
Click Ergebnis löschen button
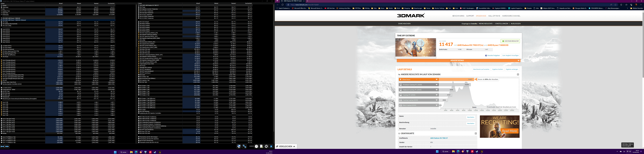click(497, 69)
